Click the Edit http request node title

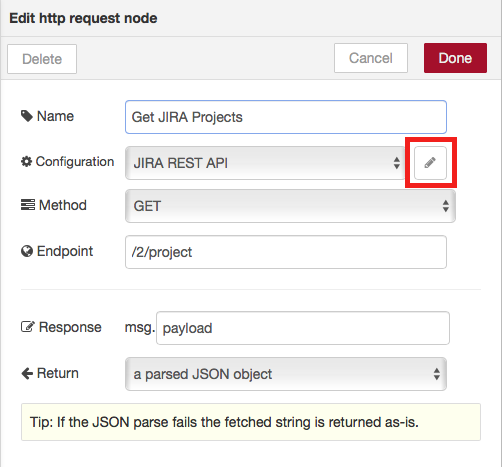83,18
